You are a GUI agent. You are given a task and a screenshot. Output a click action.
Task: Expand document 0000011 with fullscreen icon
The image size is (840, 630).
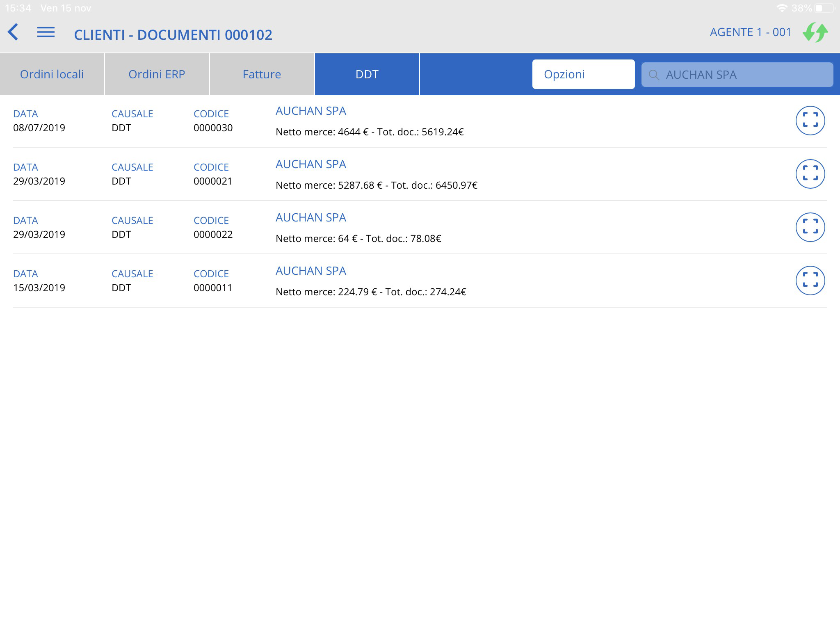pyautogui.click(x=810, y=281)
